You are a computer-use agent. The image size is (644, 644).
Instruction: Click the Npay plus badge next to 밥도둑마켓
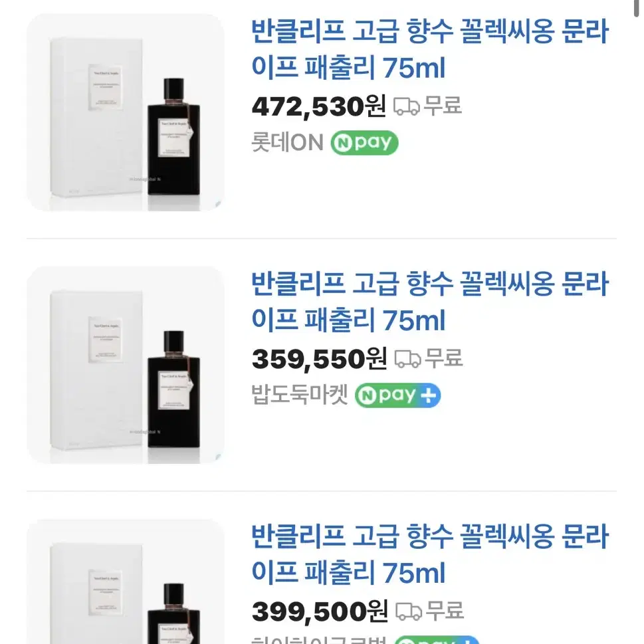397,395
